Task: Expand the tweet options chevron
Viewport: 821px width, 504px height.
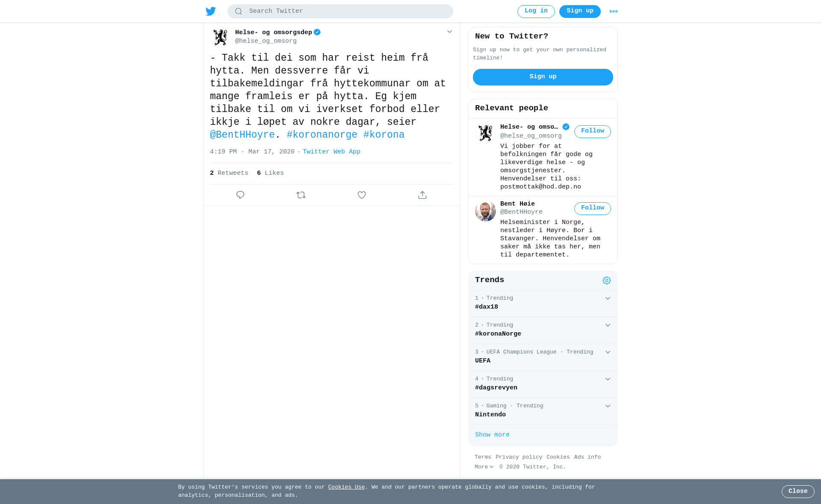Action: click(449, 32)
